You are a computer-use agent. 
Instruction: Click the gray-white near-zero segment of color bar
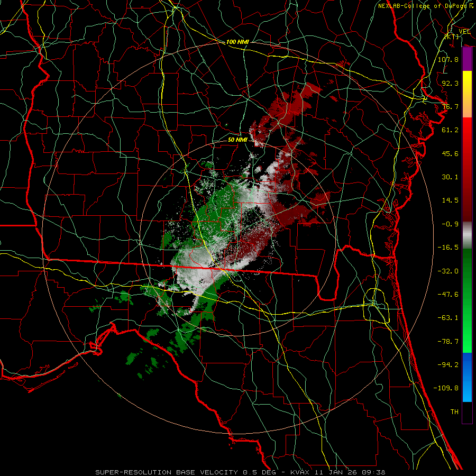(467, 235)
